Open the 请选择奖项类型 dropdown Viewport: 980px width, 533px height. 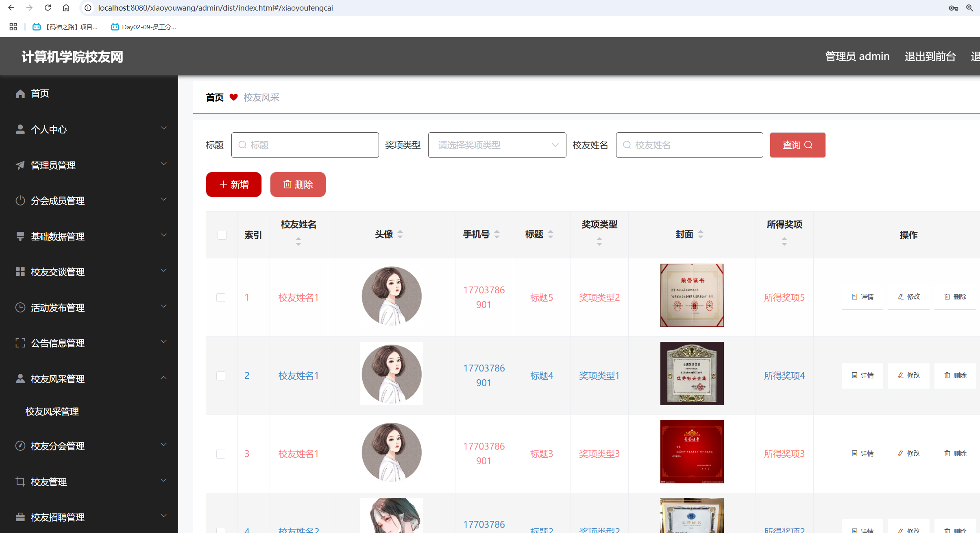point(497,145)
